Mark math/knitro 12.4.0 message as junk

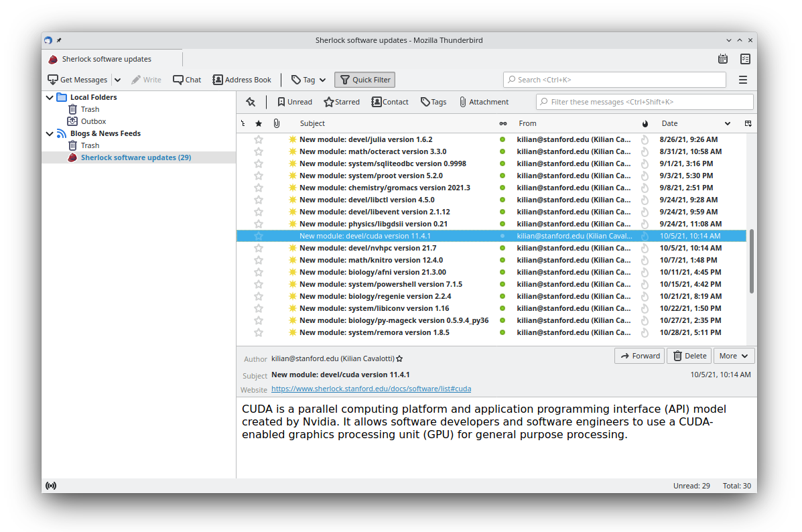[x=645, y=261]
